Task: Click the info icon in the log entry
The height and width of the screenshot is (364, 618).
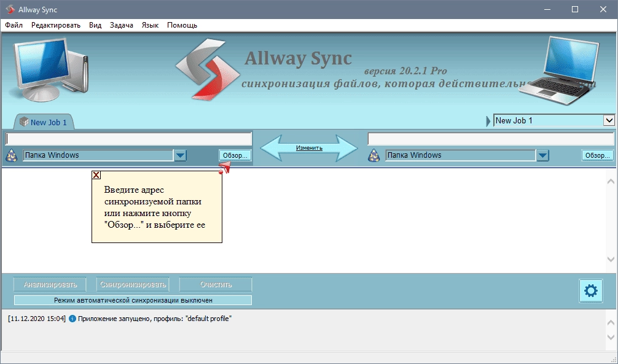Action: click(x=72, y=319)
